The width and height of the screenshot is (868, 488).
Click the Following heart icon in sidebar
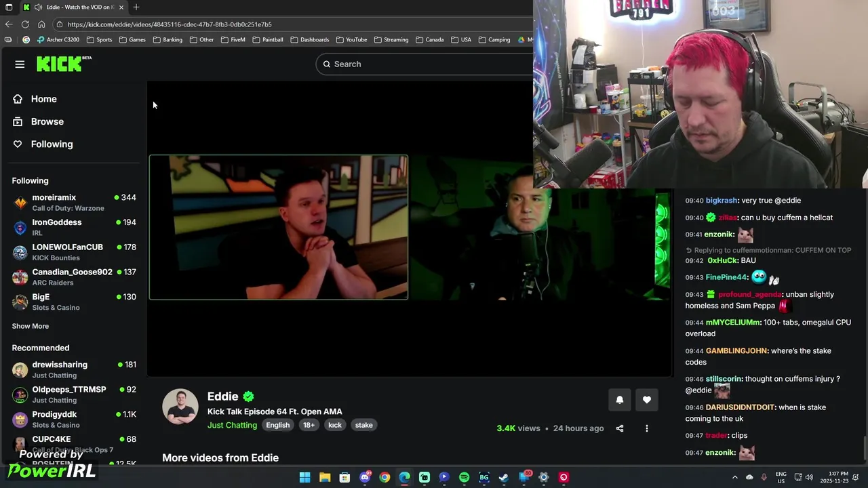coord(18,144)
